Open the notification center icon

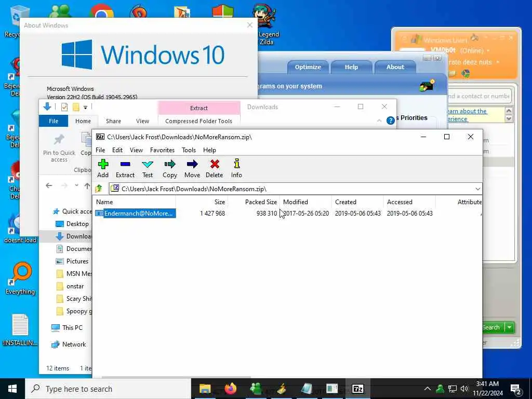pos(516,389)
